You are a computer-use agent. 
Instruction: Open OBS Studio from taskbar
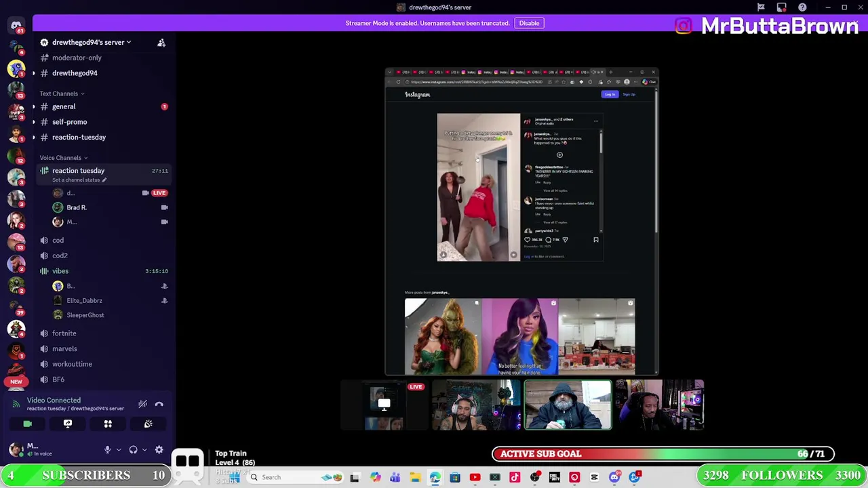pos(535,477)
